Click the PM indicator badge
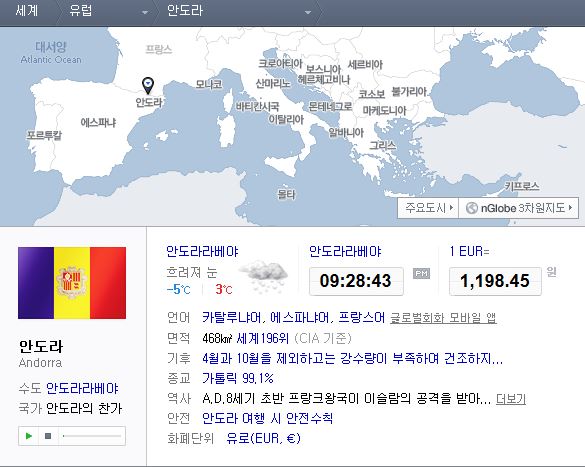Viewport: 585px width, 467px height. [x=421, y=273]
